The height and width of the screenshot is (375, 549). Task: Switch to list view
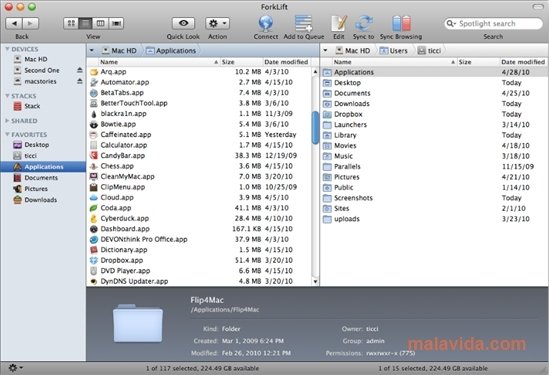(85, 23)
